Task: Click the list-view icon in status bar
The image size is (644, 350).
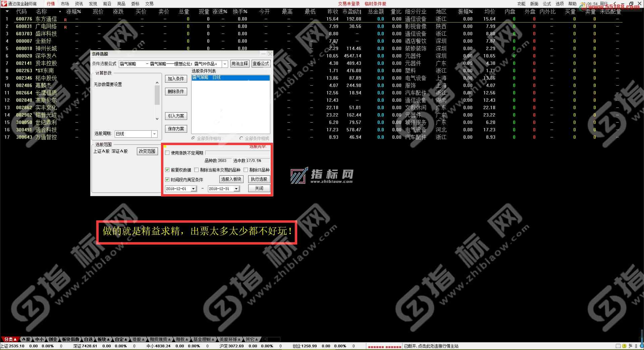Action: (x=618, y=346)
